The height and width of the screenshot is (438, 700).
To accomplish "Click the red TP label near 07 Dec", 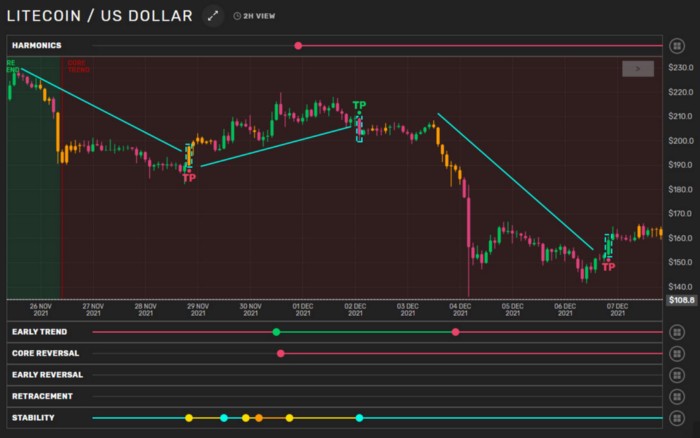I will point(608,267).
